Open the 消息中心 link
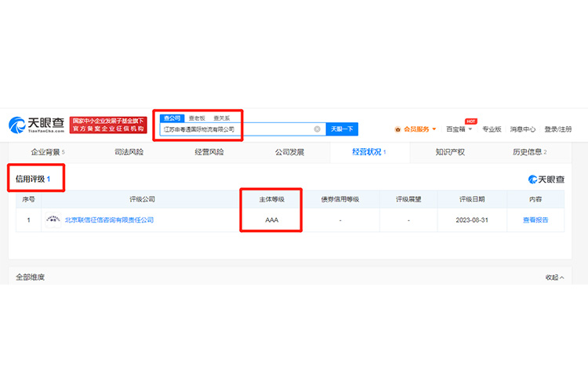This screenshot has width=588, height=392. pos(522,129)
